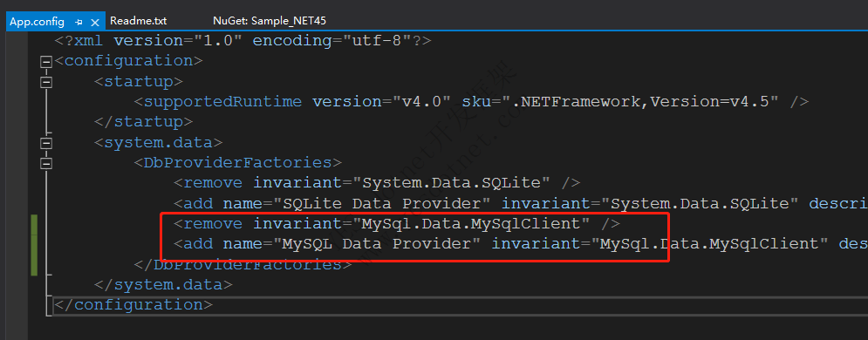Place cursor on supportedRuntime tag name
868x340 pixels.
coord(223,102)
